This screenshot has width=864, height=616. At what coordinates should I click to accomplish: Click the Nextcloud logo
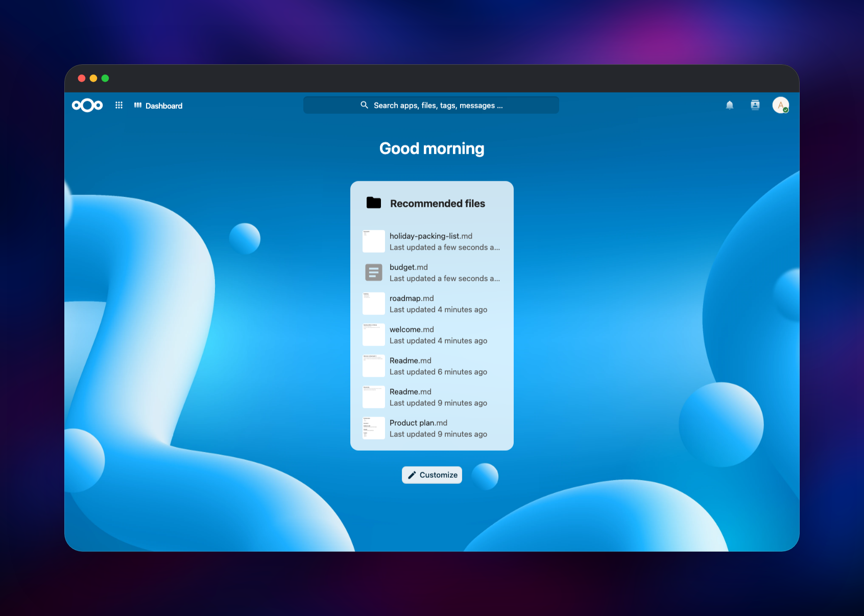coord(87,105)
